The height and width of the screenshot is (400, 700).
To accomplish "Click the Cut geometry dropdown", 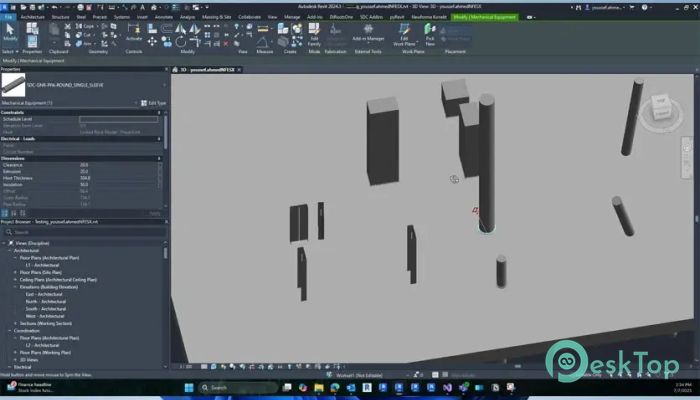I will point(84,35).
